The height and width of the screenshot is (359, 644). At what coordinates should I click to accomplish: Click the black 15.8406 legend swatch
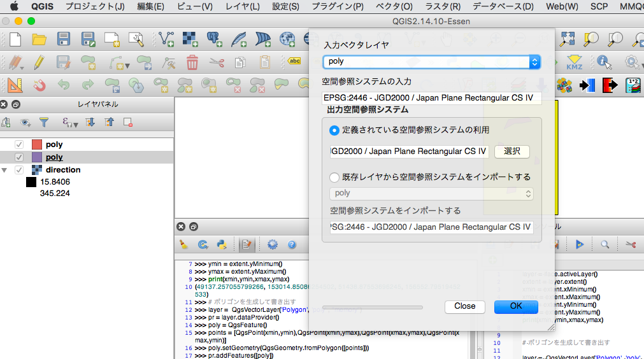tap(31, 182)
